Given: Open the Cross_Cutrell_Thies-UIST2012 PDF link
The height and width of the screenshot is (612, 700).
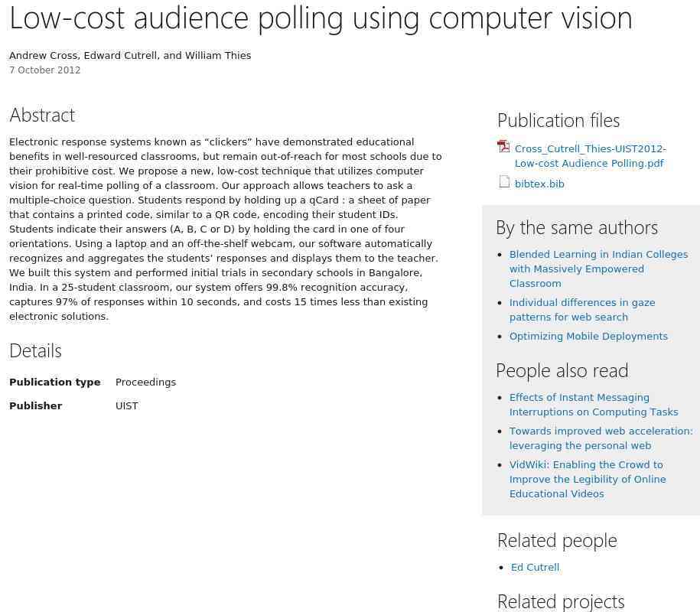Looking at the screenshot, I should click(x=590, y=156).
